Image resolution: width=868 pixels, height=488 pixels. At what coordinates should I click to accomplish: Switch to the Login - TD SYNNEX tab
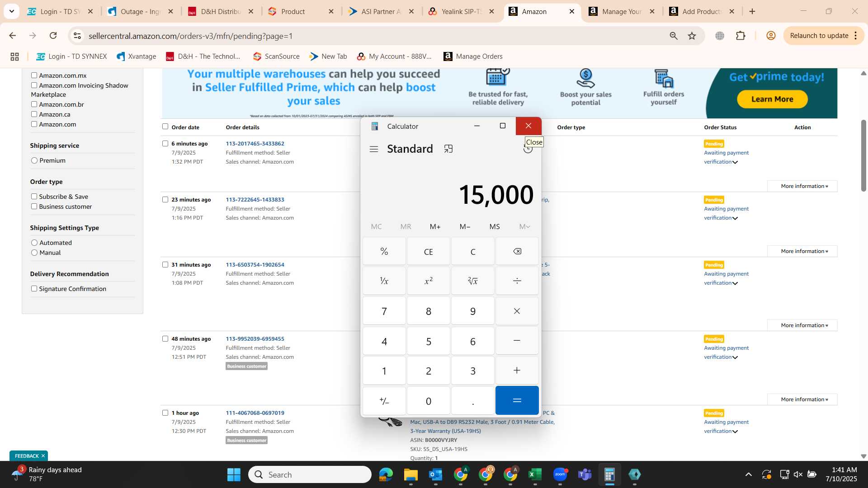pyautogui.click(x=60, y=11)
